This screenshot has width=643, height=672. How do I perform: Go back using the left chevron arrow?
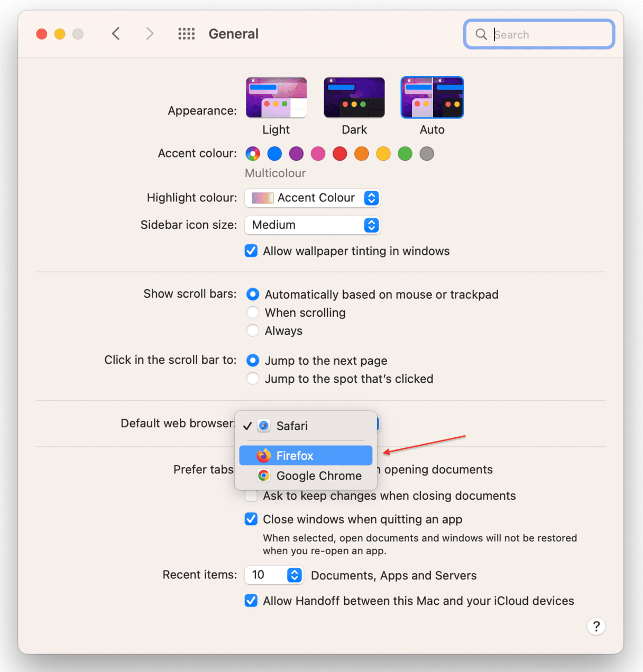pos(116,34)
